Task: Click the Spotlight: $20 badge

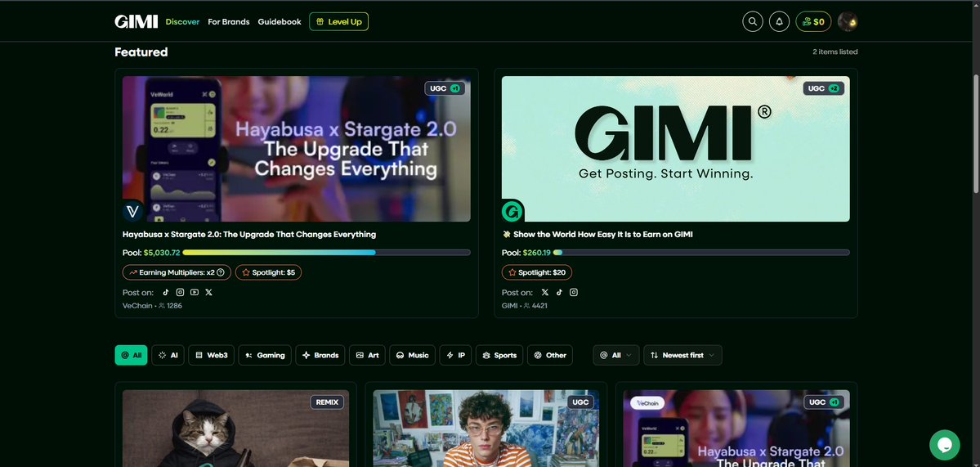Action: [x=537, y=272]
